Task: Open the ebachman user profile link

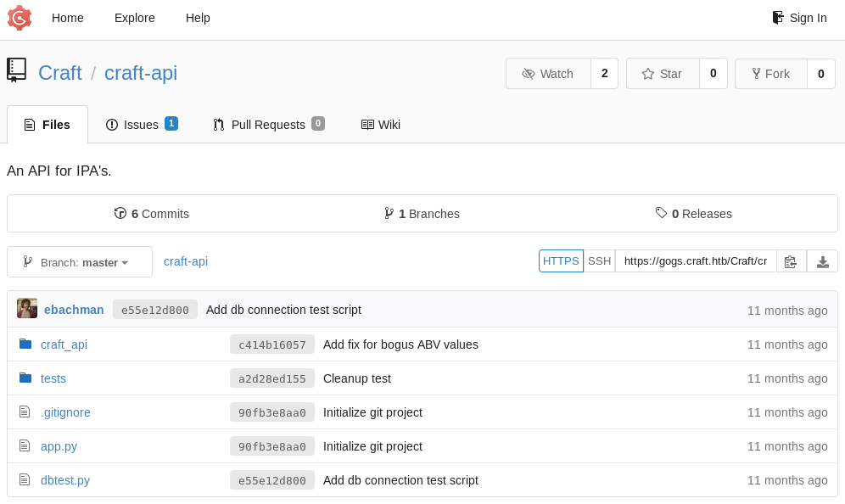Action: [x=74, y=310]
